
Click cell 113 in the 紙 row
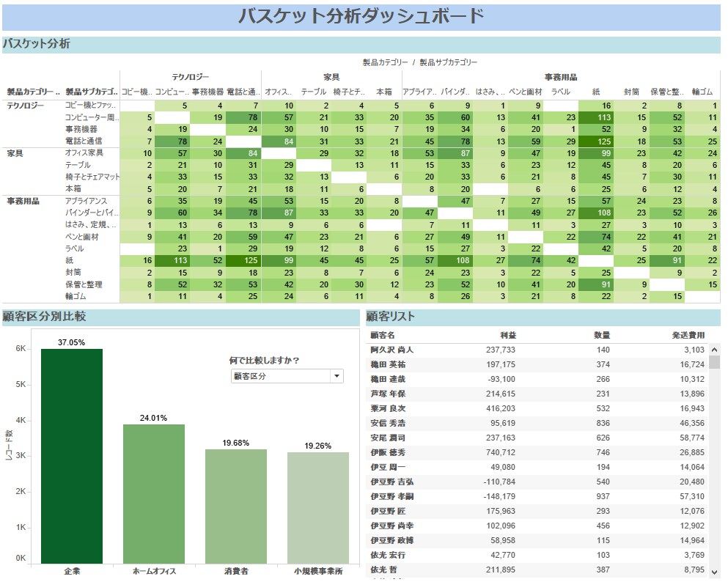[173, 260]
